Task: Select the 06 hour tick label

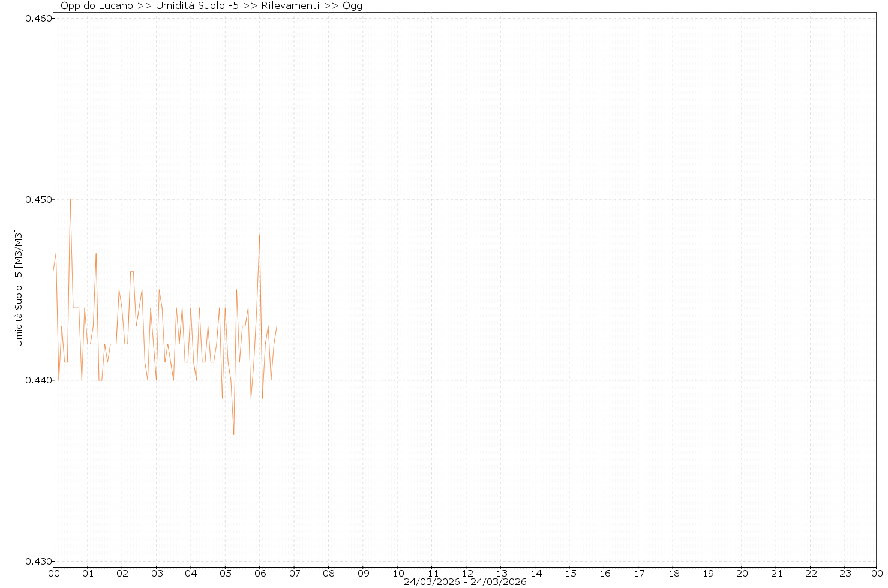Action: click(x=260, y=573)
